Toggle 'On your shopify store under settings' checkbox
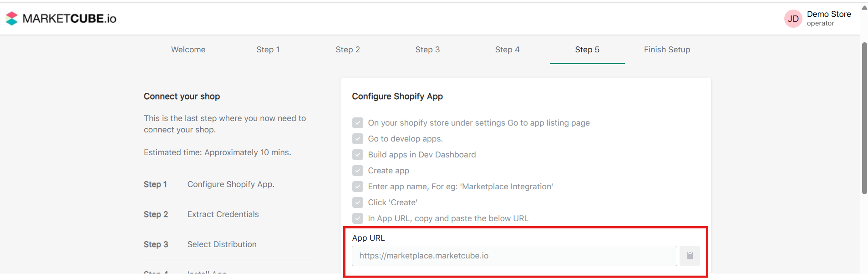 pos(358,123)
